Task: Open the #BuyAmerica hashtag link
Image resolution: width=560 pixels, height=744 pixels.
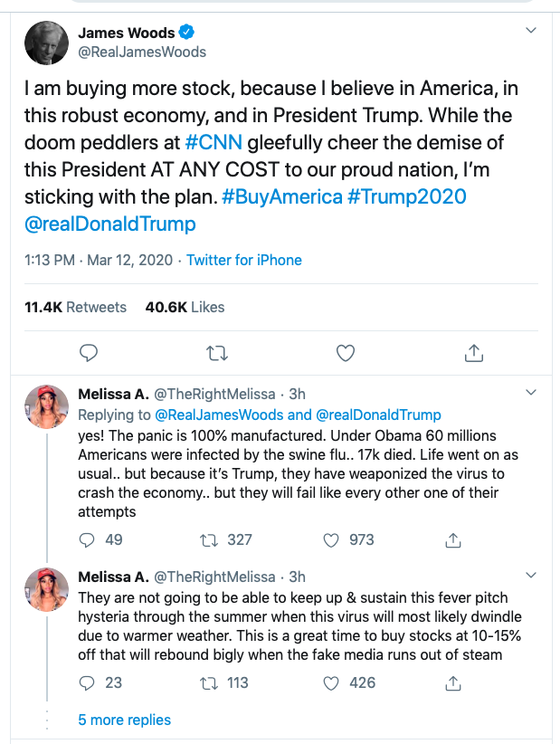Action: [x=282, y=196]
